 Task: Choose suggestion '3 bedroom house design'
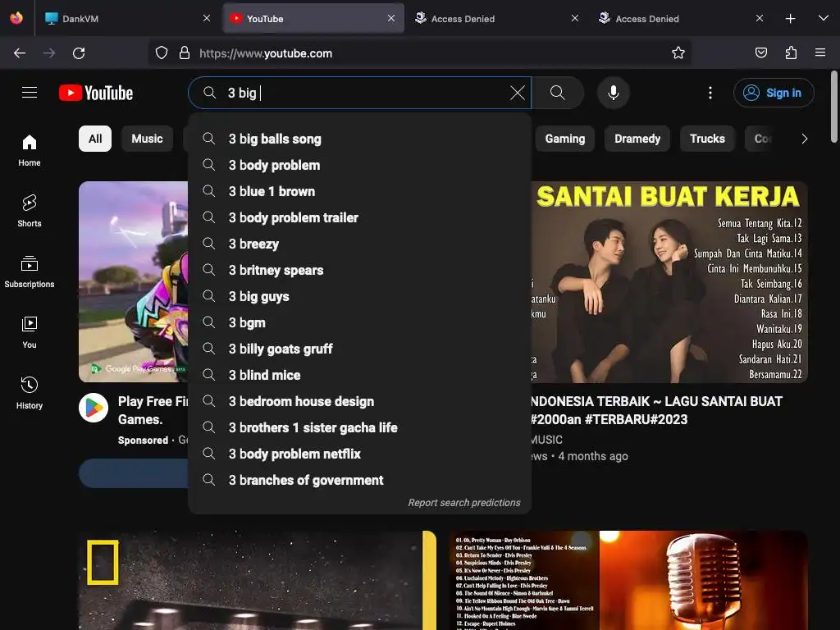(359, 401)
